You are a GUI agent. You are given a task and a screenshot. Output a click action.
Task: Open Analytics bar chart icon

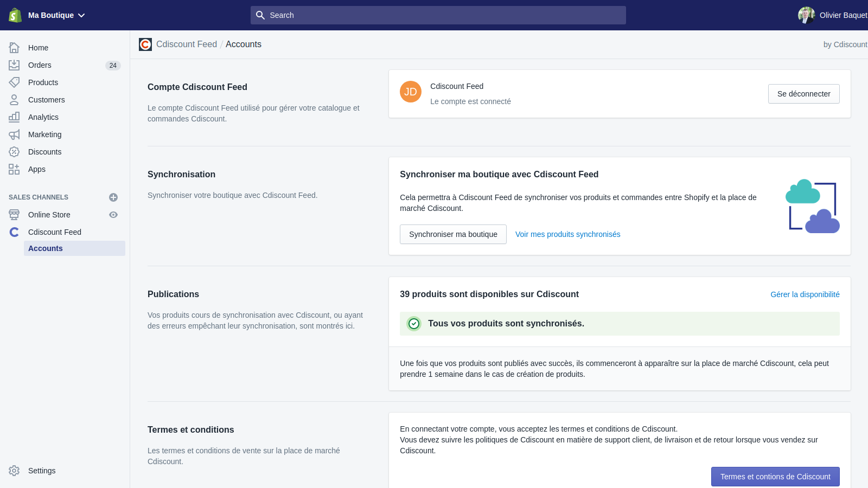point(14,117)
